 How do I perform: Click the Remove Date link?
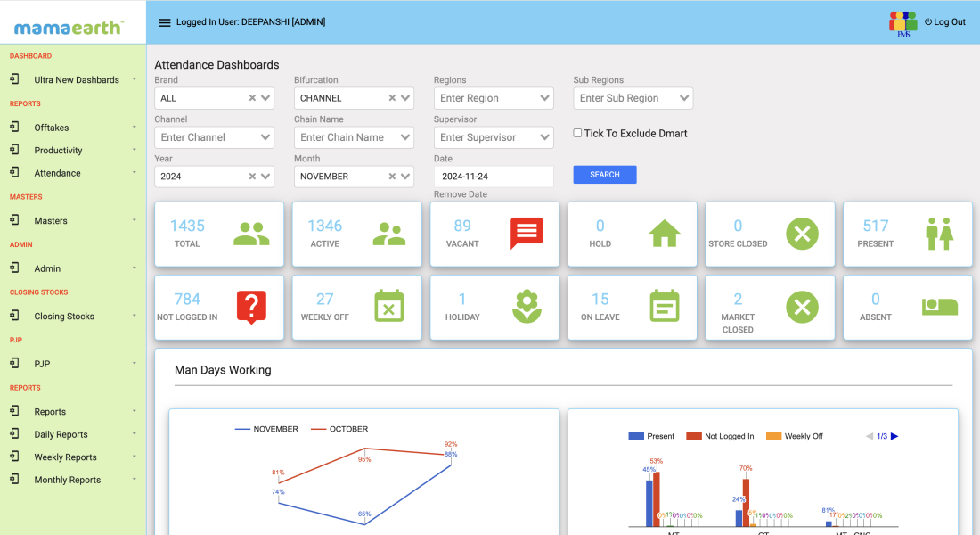(461, 194)
